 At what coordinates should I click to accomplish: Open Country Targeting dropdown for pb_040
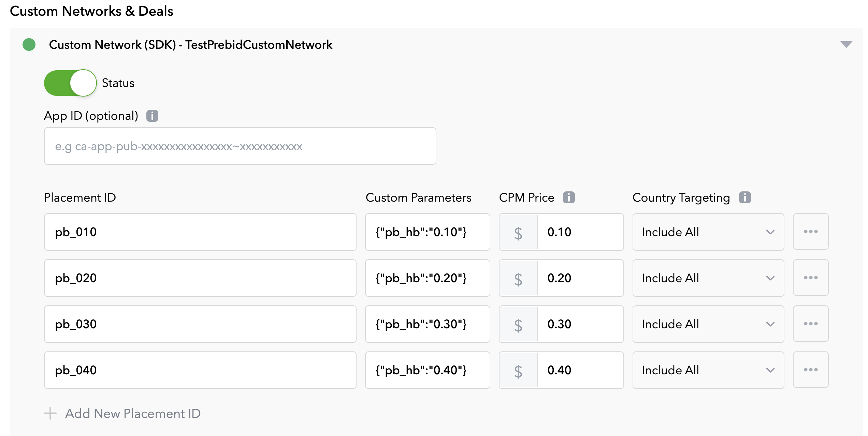coord(708,370)
